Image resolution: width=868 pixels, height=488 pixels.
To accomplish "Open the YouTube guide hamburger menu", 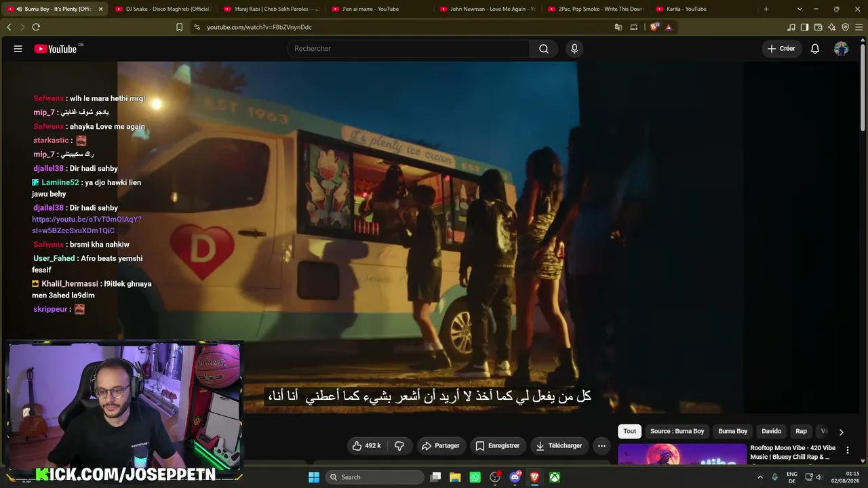I will 18,49.
